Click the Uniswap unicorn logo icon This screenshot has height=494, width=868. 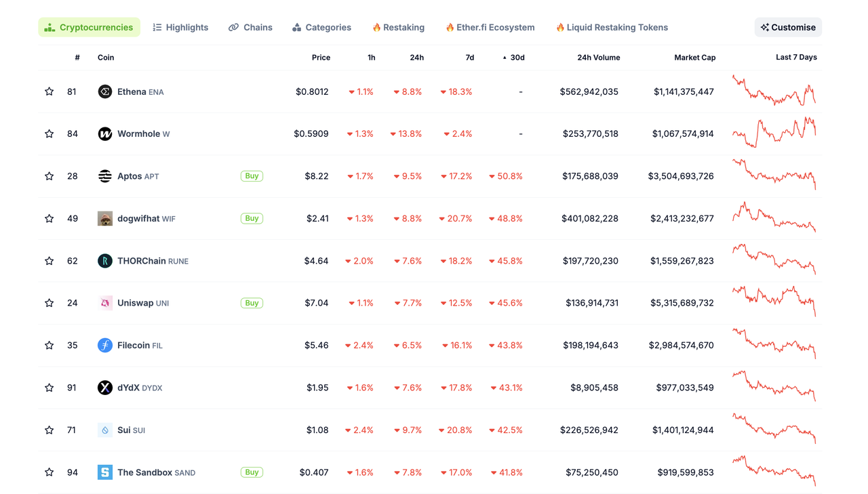[x=105, y=303]
